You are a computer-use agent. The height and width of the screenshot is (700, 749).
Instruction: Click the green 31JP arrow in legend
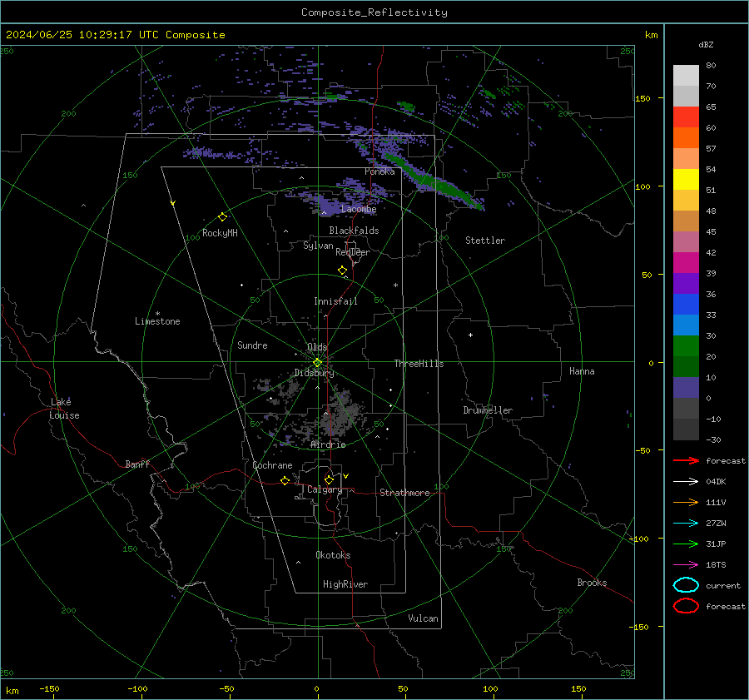(x=686, y=544)
